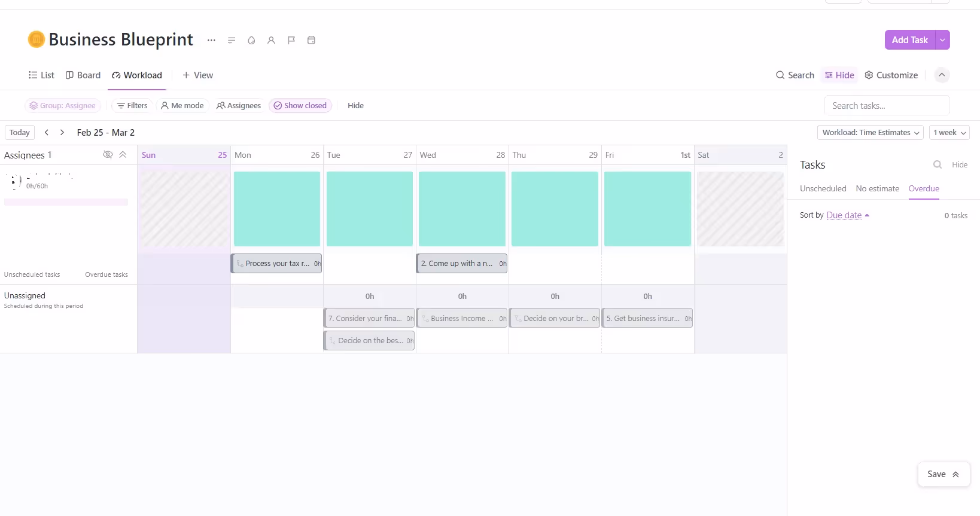Toggle Me mode filter

[x=182, y=105]
